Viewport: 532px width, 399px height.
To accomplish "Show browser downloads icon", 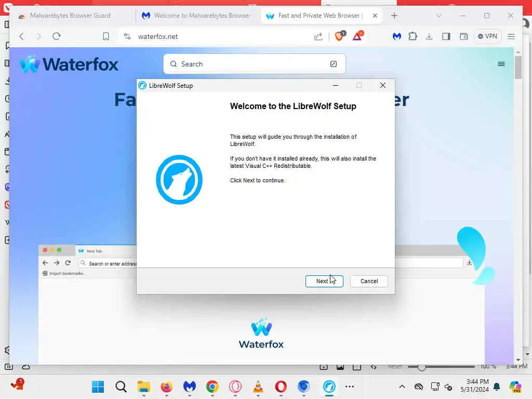I will point(429,36).
